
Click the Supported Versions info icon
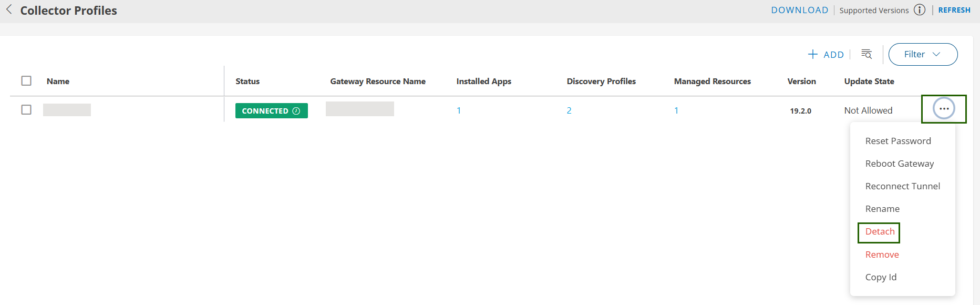coord(920,10)
